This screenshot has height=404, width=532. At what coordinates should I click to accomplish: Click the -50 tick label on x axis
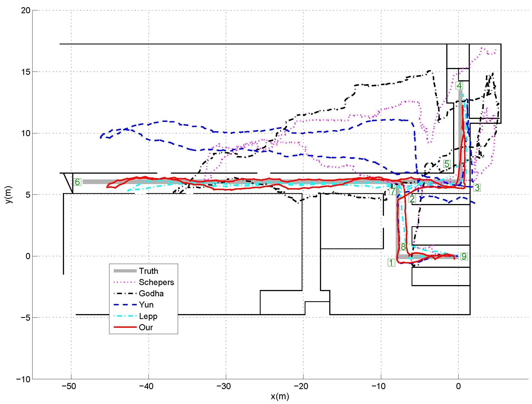[x=69, y=386]
